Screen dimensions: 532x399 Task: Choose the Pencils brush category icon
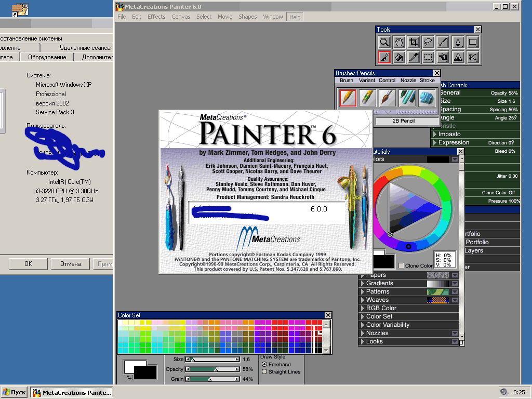click(348, 98)
